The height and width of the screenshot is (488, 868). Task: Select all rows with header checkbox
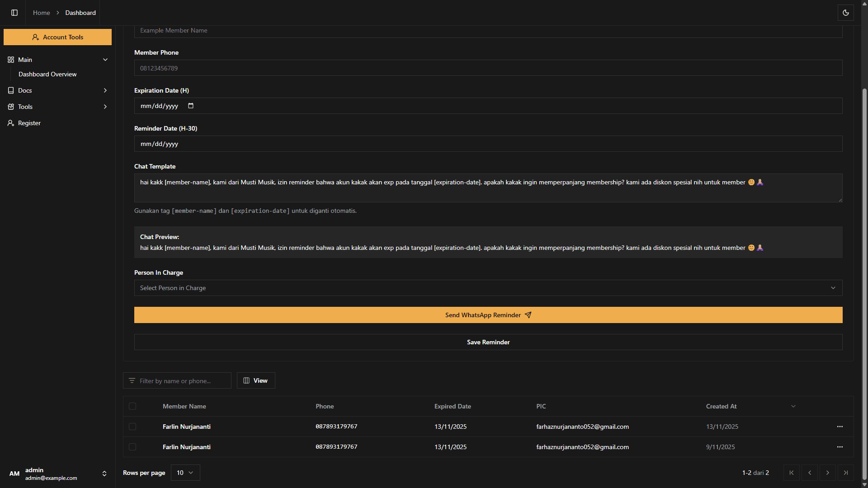tap(132, 406)
